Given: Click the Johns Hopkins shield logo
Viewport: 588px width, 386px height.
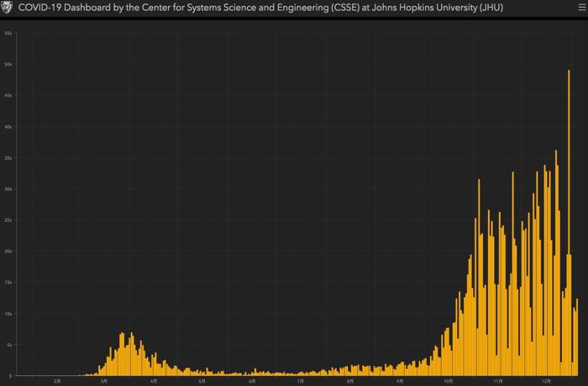Looking at the screenshot, I should click(7, 7).
